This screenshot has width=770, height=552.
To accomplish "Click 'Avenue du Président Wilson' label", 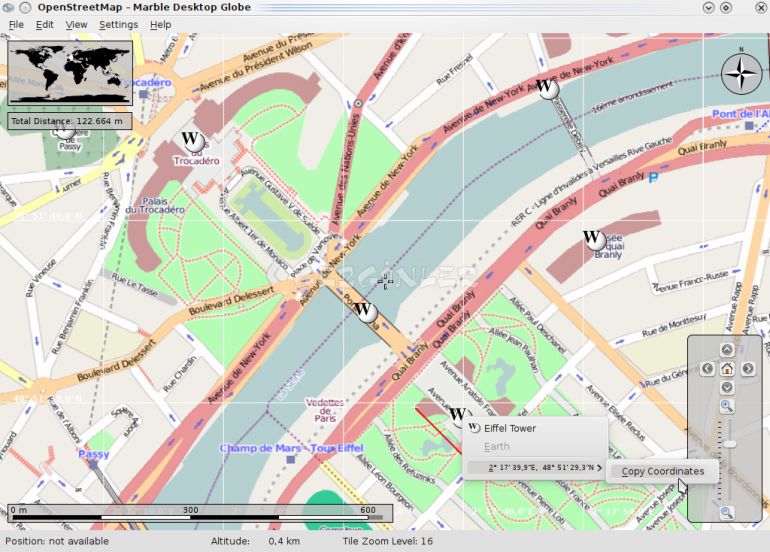I will coord(256,67).
